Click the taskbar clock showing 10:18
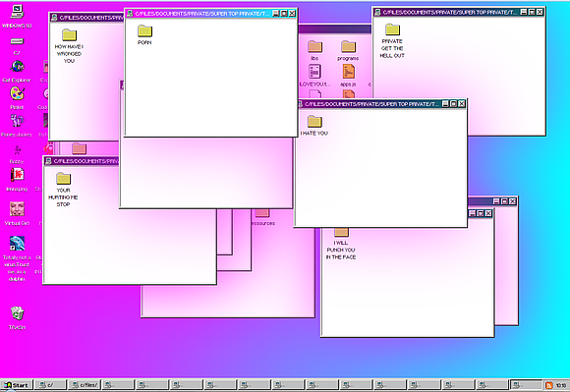Screen dimensions: 570x392 coord(561,385)
